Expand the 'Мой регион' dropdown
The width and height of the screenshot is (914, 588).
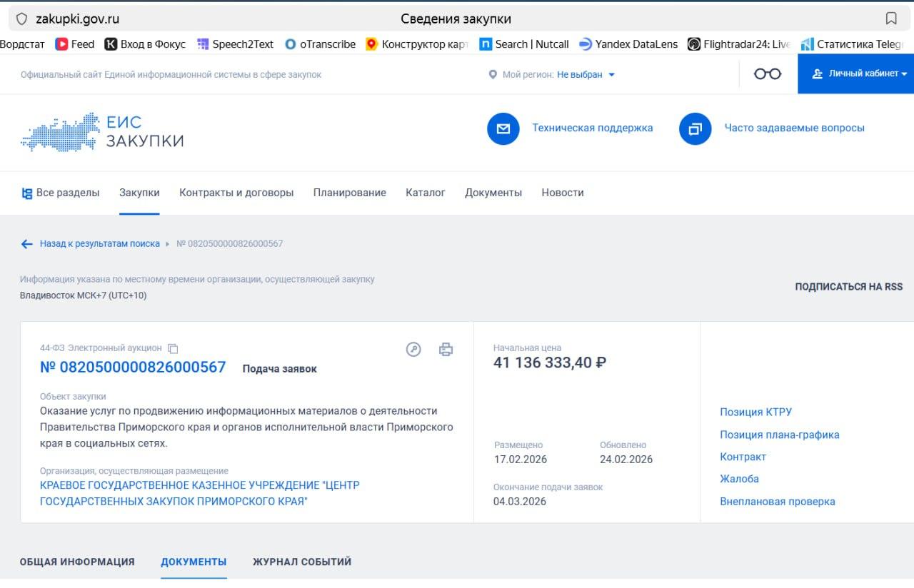click(x=586, y=74)
